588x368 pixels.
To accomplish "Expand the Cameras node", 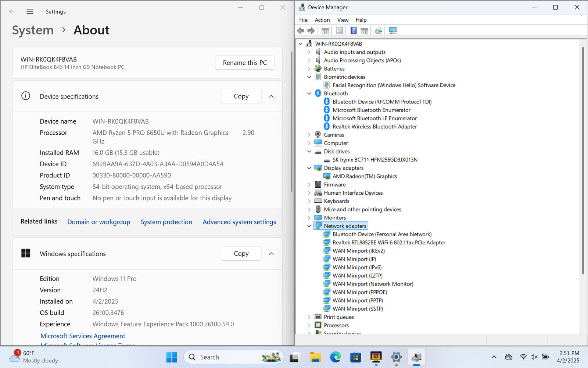I will coord(309,135).
